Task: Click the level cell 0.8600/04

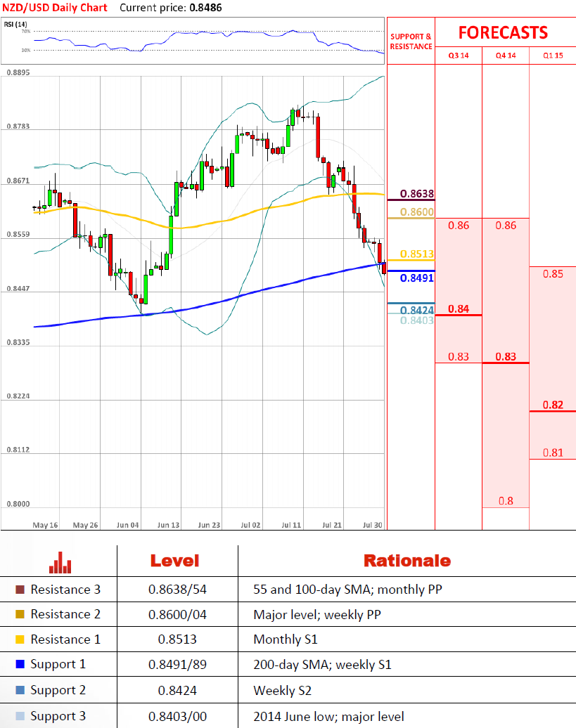Action: point(177,615)
